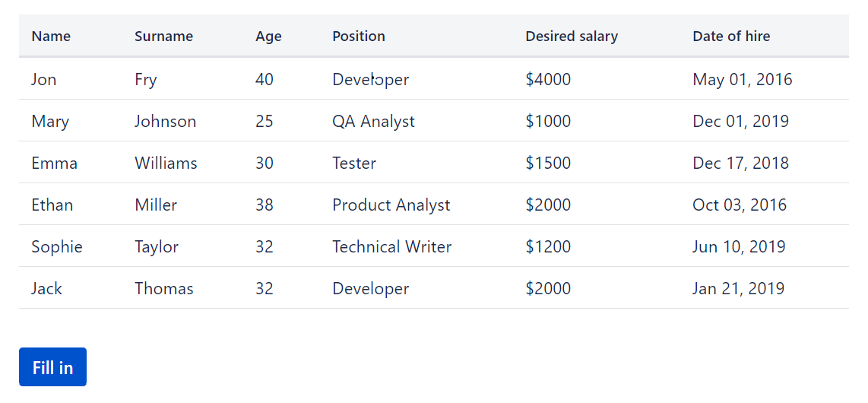
Task: Select Emma's age cell showing 30
Action: coord(265,163)
